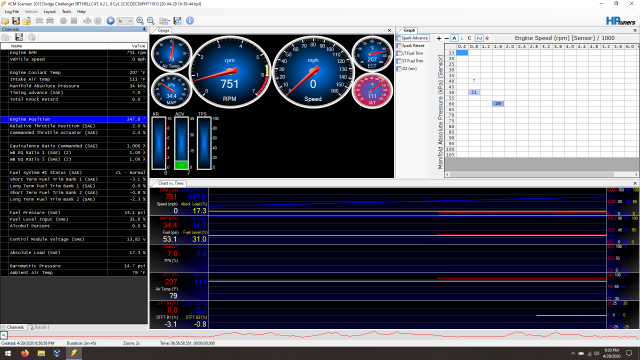Click the blue play log button

111,21
